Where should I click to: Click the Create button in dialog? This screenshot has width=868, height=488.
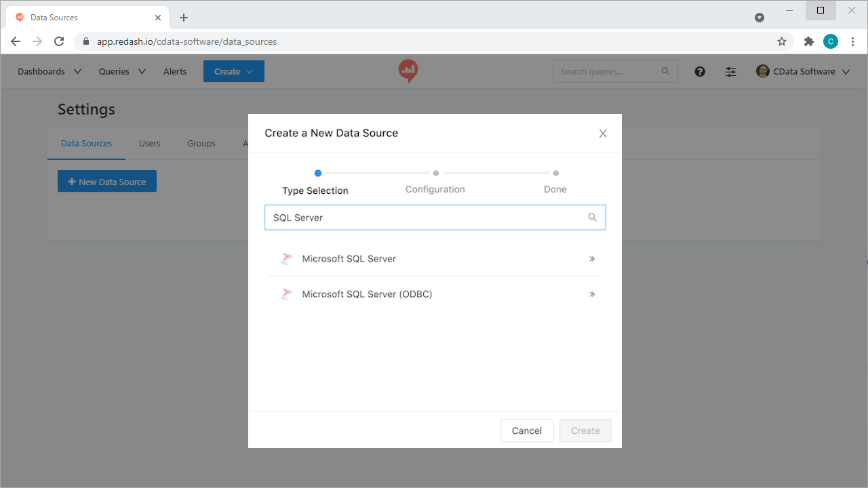[585, 430]
